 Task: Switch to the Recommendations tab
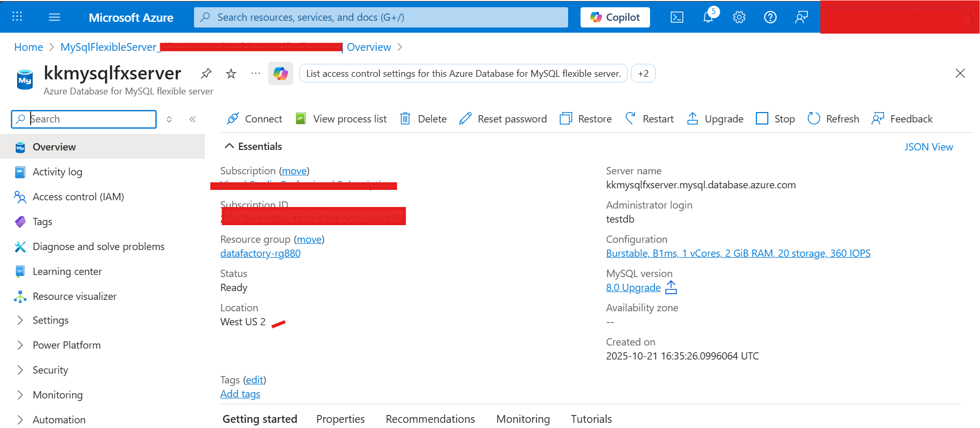430,419
